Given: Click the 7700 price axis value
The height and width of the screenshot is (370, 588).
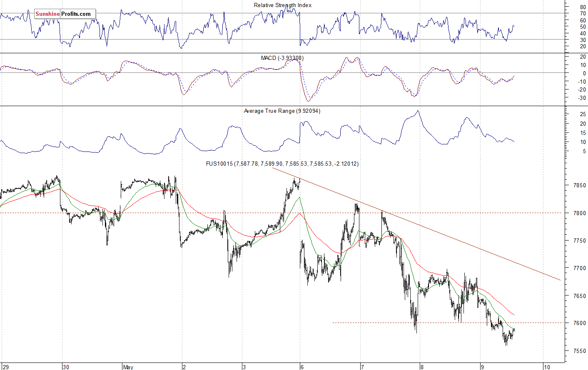Looking at the screenshot, I should tap(579, 268).
